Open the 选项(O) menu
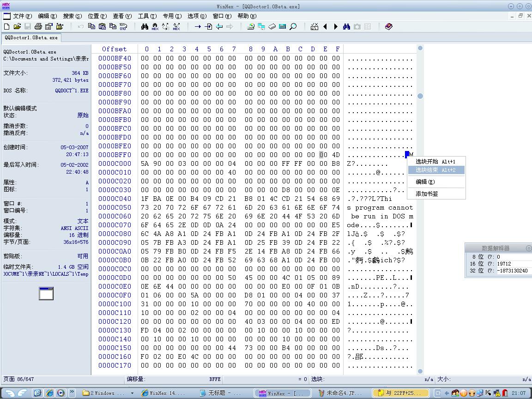Image resolution: width=532 pixels, height=399 pixels. [197, 16]
